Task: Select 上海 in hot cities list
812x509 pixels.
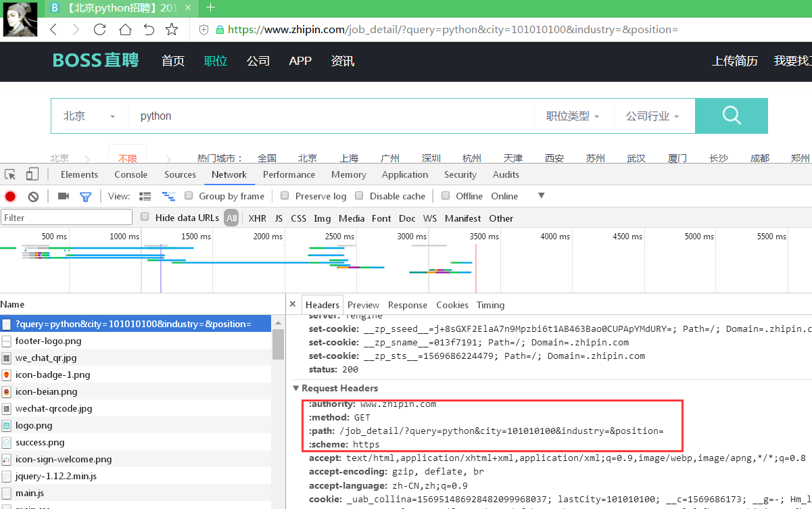Action: (350, 158)
